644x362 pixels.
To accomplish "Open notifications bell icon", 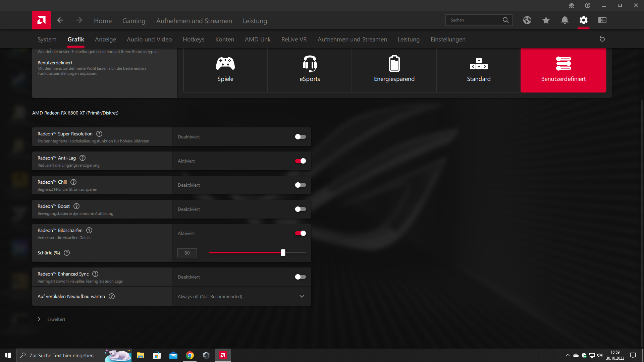I will (565, 20).
